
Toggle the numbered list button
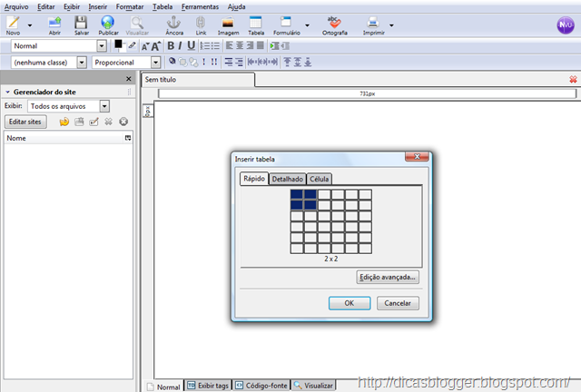click(204, 46)
